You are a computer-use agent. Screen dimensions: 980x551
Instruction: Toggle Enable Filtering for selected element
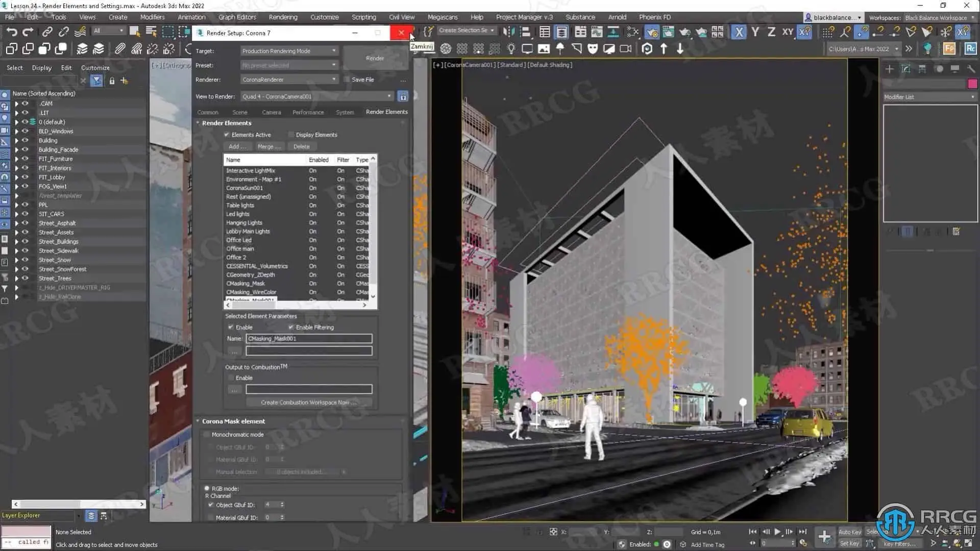click(x=291, y=327)
